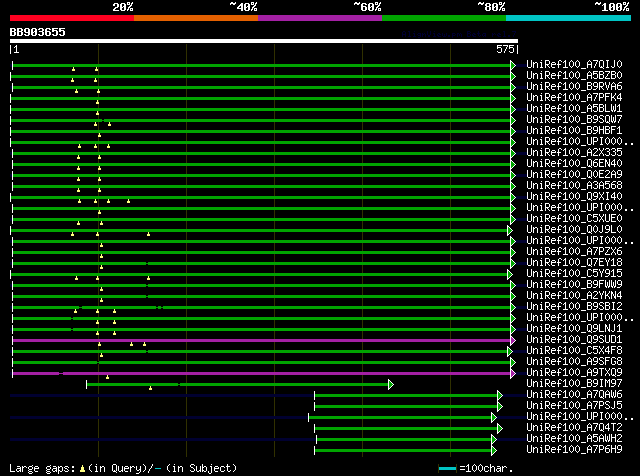Click the BB903655 query sequence name
640x476 pixels.
tap(38, 32)
